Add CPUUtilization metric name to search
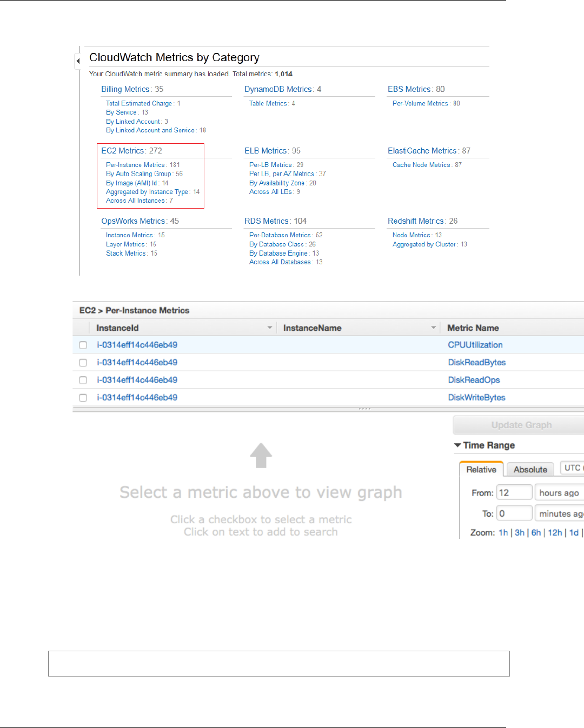This screenshot has width=584, height=728. [x=475, y=345]
